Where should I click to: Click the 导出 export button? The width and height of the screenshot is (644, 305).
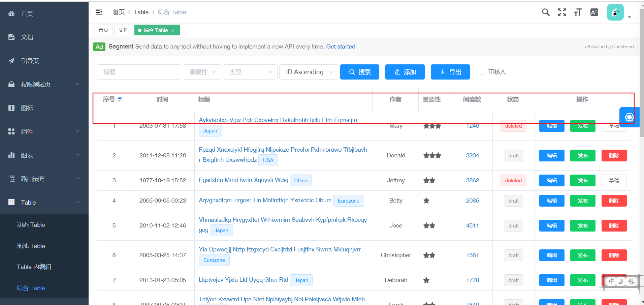tap(450, 72)
